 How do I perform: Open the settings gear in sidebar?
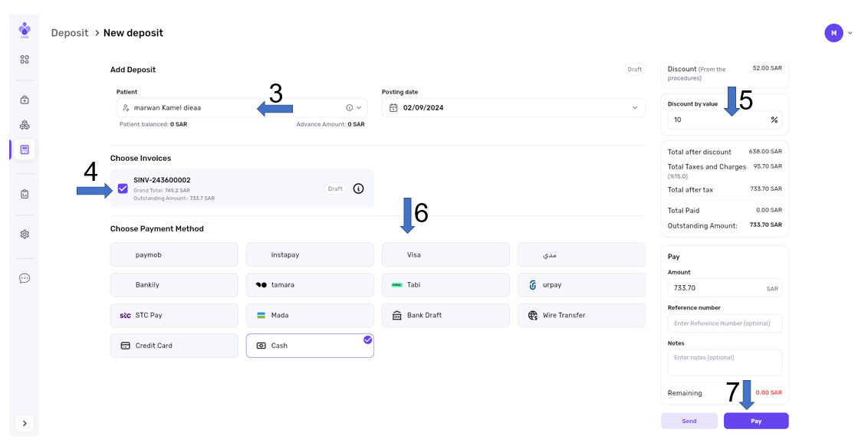[x=25, y=234]
